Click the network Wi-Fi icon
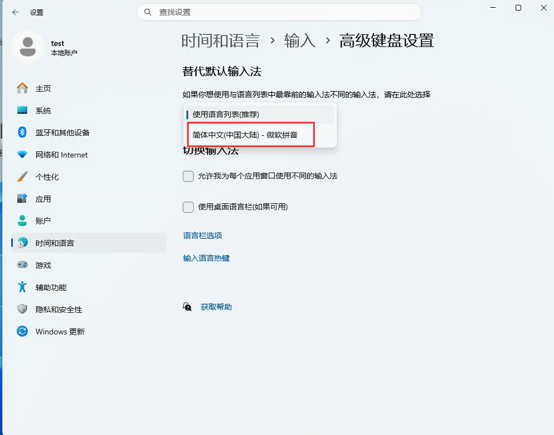 (x=22, y=154)
